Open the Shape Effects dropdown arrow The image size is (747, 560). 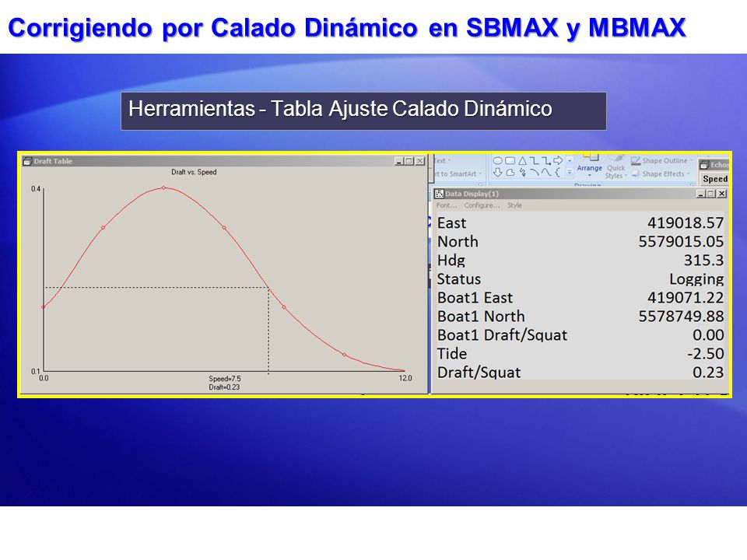[688, 173]
